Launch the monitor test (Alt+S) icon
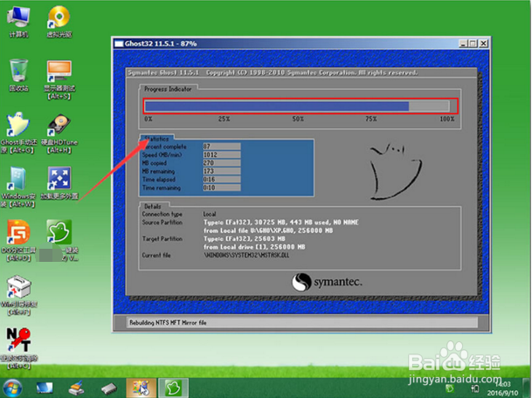532x398 pixels. [59, 79]
